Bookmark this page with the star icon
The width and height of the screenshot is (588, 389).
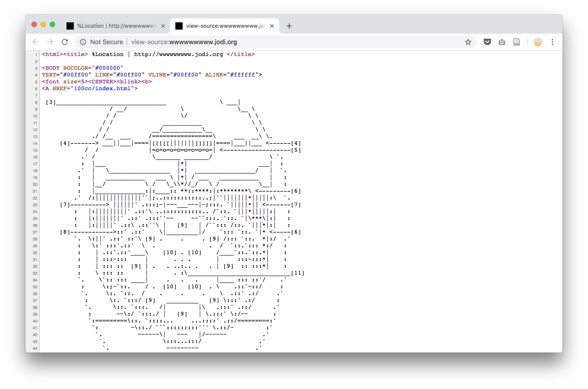click(x=468, y=42)
